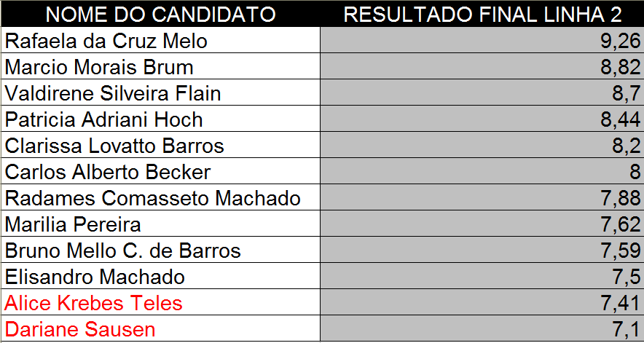Select the Rafaela da Cruz Melo cell
This screenshot has width=644, height=343.
(x=160, y=41)
